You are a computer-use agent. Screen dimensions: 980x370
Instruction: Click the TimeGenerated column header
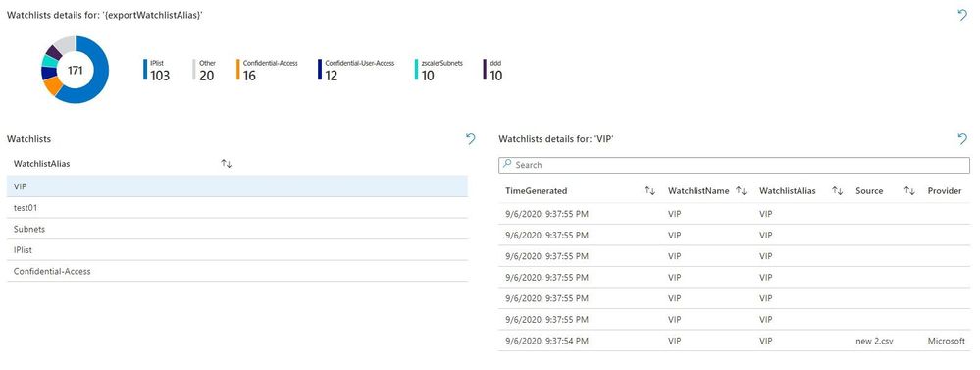click(537, 191)
